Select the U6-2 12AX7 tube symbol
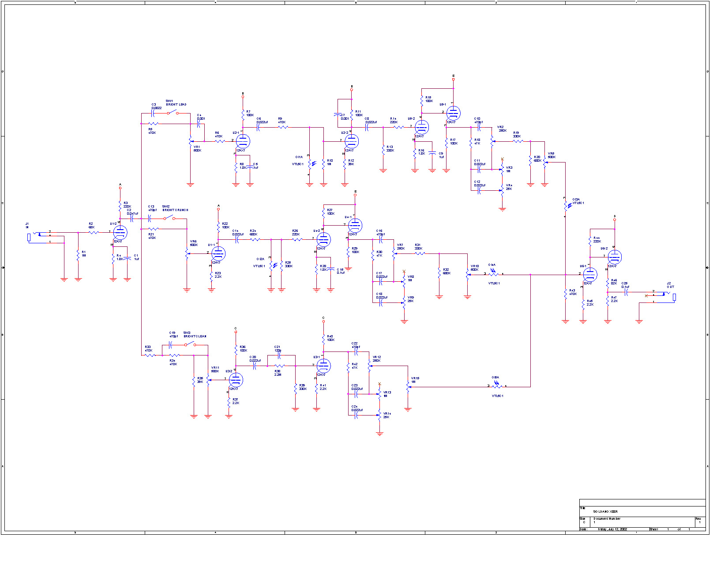This screenshot has width=728, height=563. 614,257
